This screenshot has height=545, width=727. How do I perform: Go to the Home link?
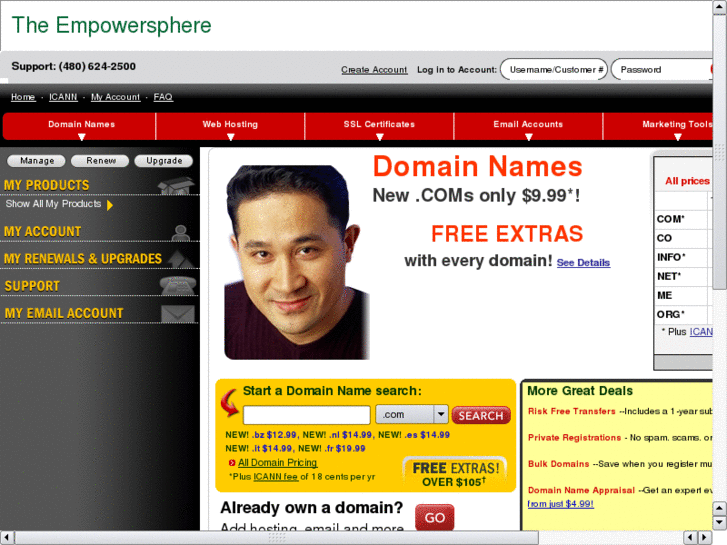[23, 97]
